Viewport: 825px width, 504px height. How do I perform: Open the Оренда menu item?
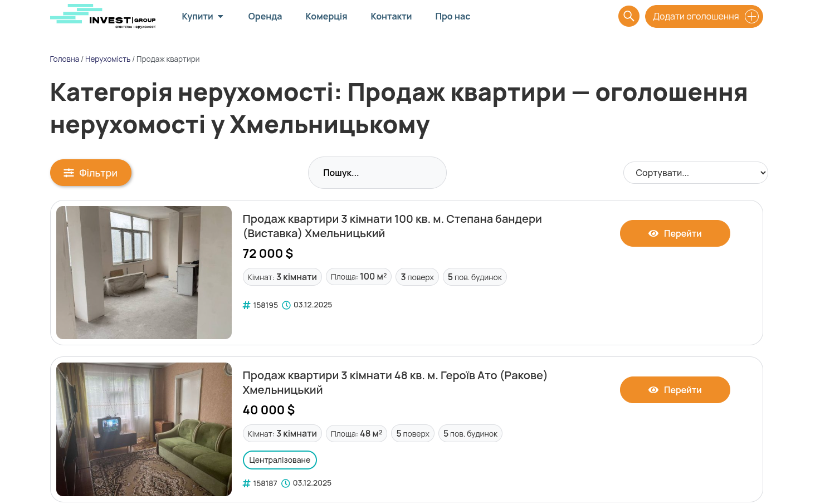pyautogui.click(x=265, y=16)
